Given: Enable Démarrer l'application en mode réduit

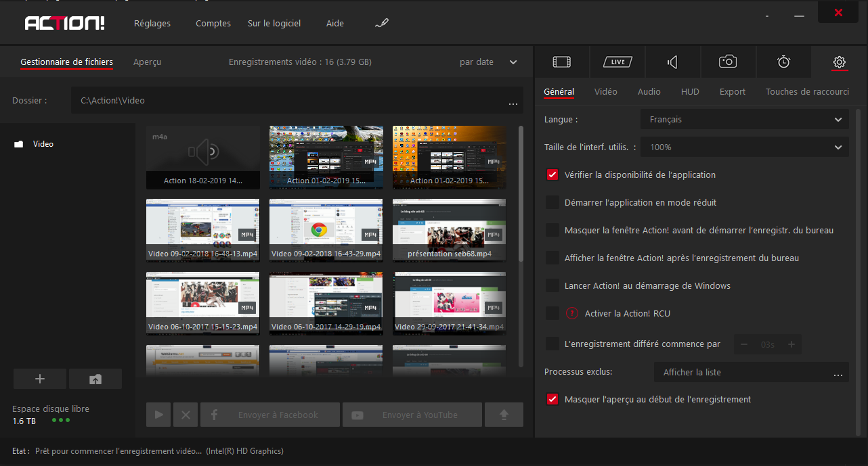Looking at the screenshot, I should point(552,202).
